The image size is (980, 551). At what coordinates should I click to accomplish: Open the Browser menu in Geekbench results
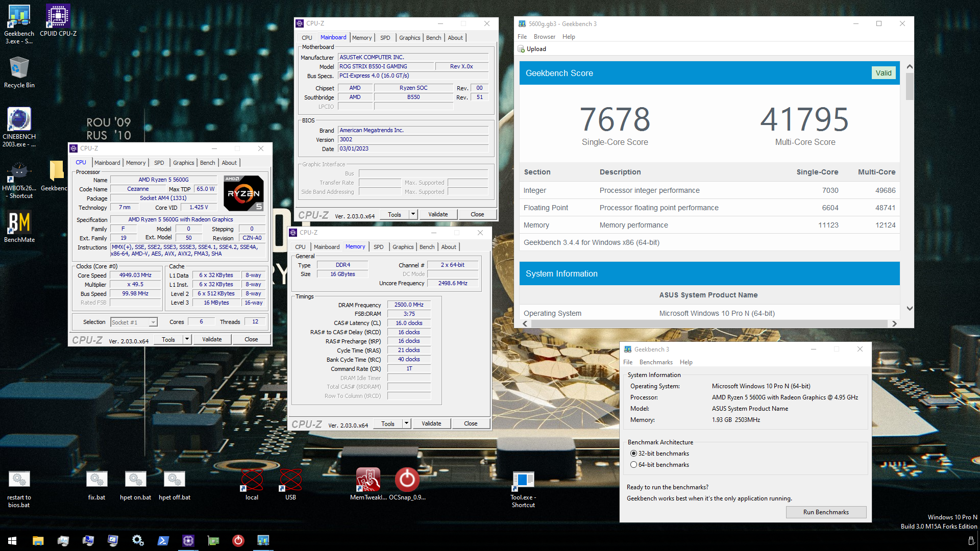(x=544, y=37)
